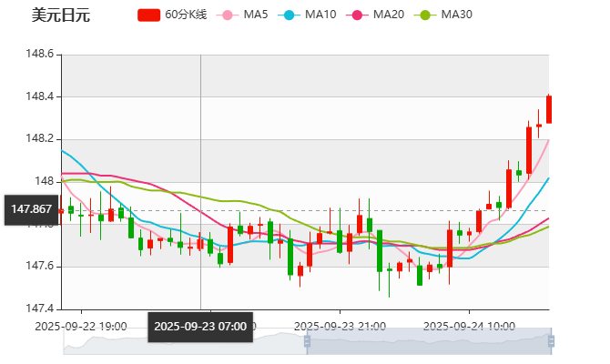This screenshot has height=364, width=610.
Task: Click the 147.867 price marker label
Action: [30, 209]
